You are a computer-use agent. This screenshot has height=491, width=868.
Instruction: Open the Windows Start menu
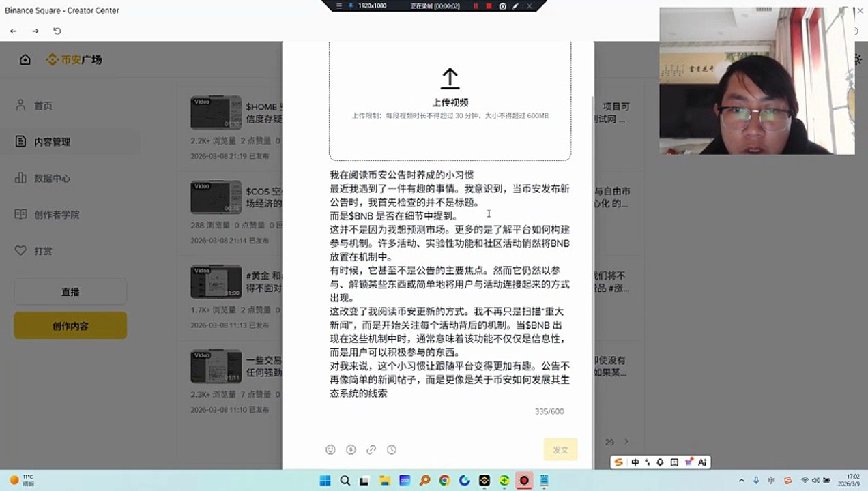coord(325,481)
